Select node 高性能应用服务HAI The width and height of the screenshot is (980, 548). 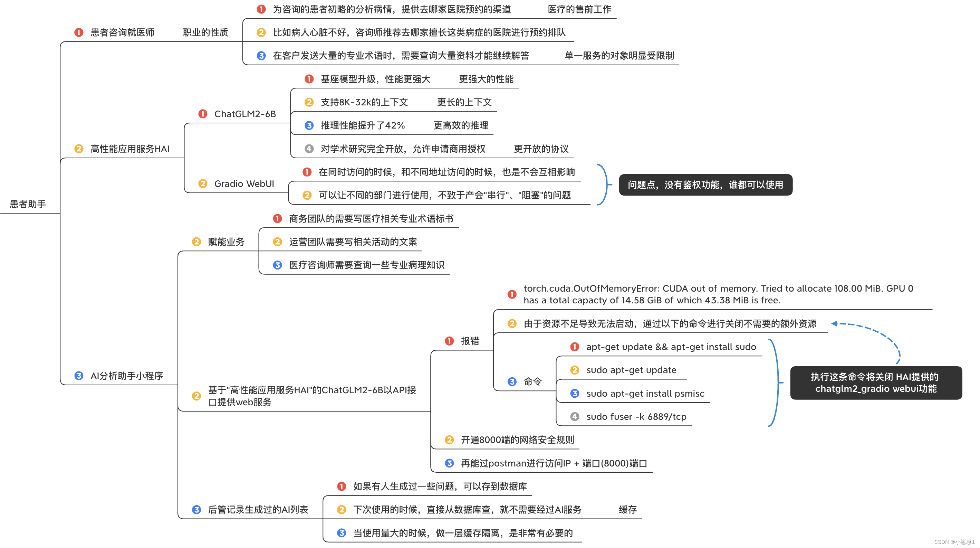tap(130, 149)
